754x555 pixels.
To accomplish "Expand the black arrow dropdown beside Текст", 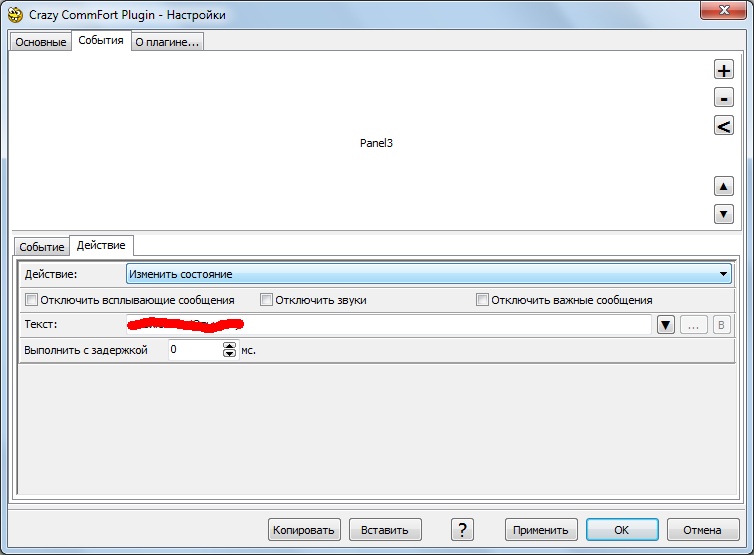I will coord(666,325).
